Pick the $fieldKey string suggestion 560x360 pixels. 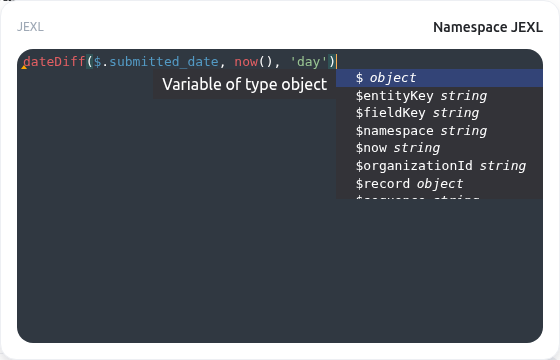point(439,113)
